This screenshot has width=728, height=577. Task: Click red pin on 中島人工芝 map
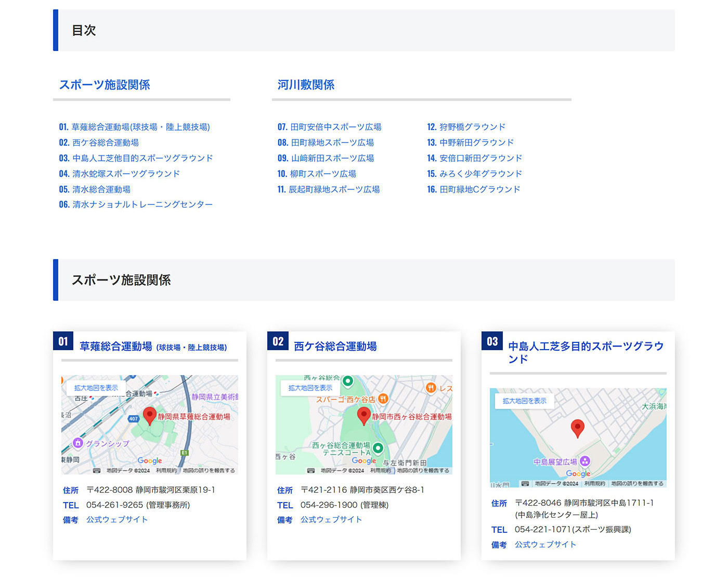coord(577,428)
